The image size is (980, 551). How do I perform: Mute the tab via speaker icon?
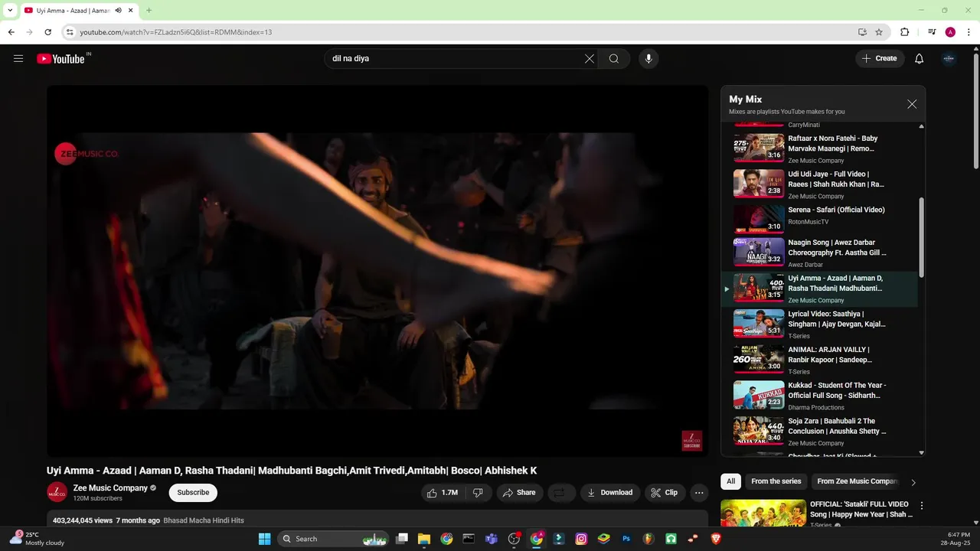[119, 11]
